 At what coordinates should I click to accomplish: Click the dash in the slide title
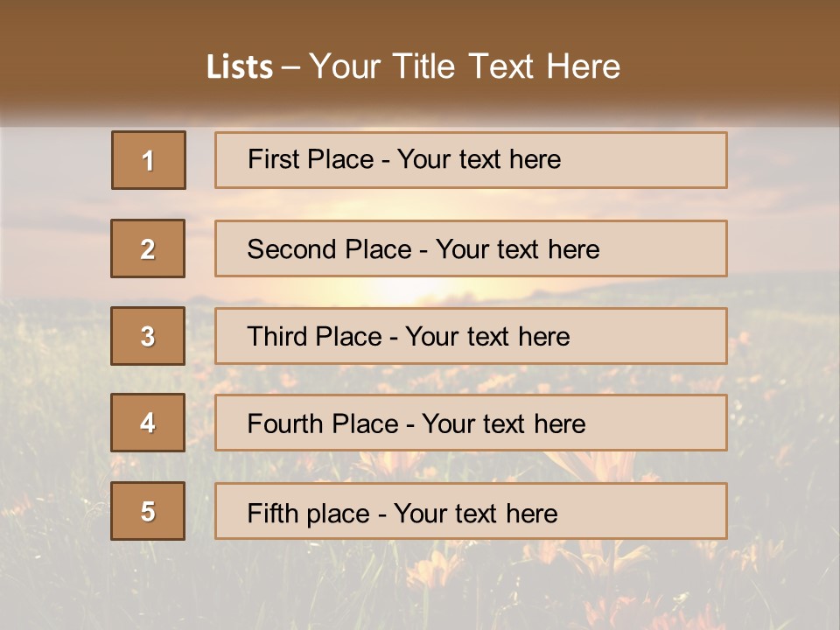click(290, 67)
